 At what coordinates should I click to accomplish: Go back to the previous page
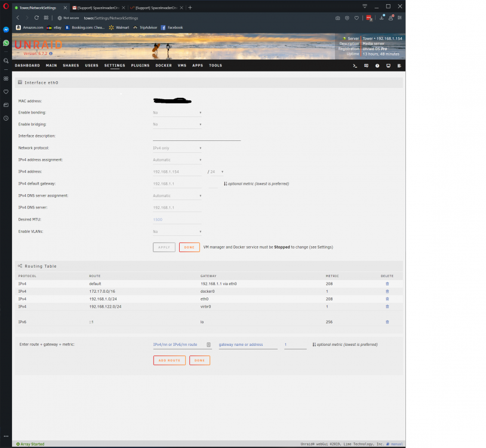[18, 18]
